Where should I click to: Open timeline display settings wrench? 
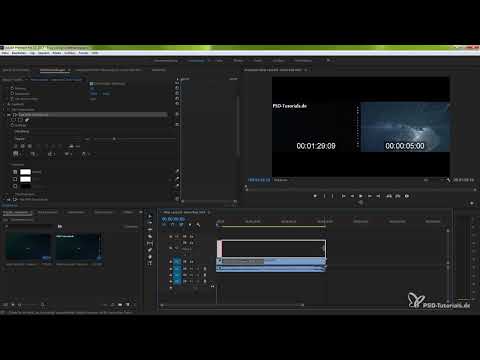click(198, 225)
